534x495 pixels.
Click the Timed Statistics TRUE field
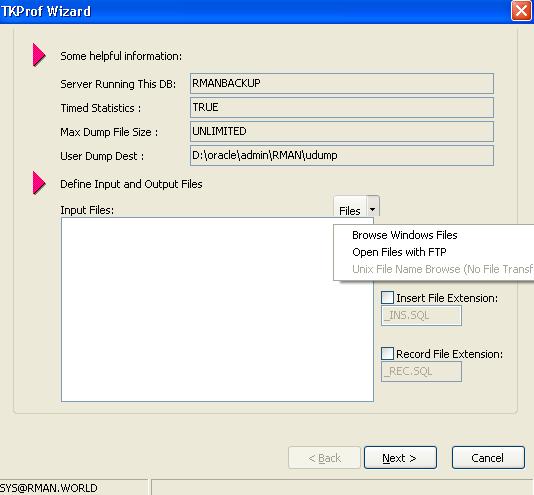pyautogui.click(x=342, y=108)
